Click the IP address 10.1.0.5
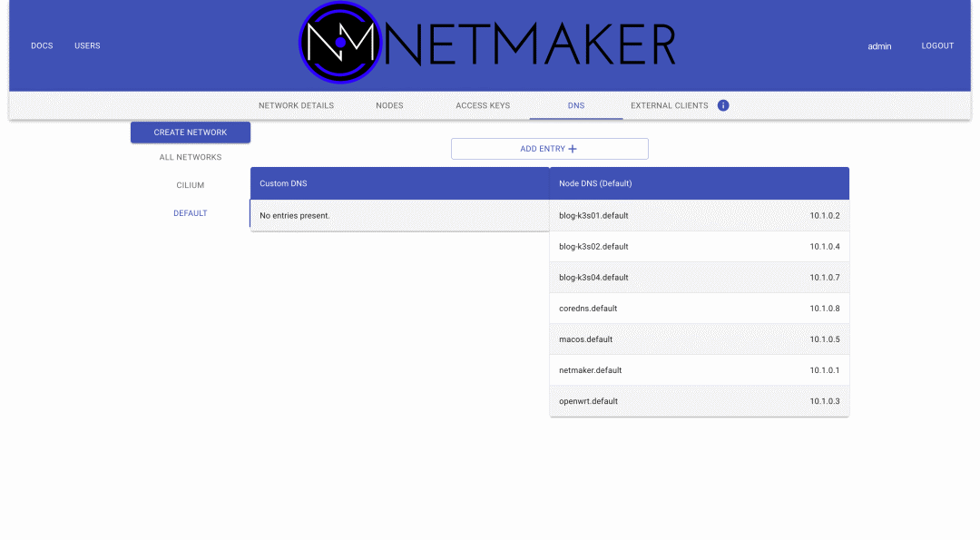This screenshot has width=980, height=540. click(x=825, y=339)
